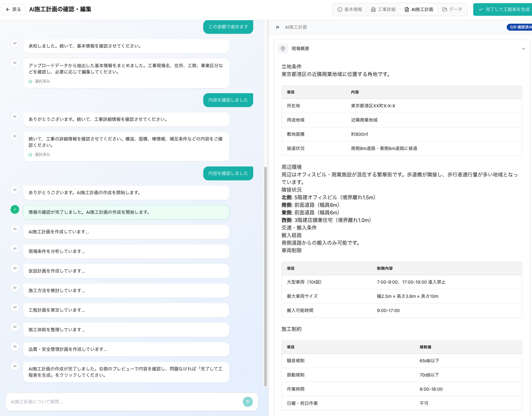The height and width of the screenshot is (416, 532).
Task: Toggle the 選択済み checkmark under the basic info message
Action: (x=30, y=81)
